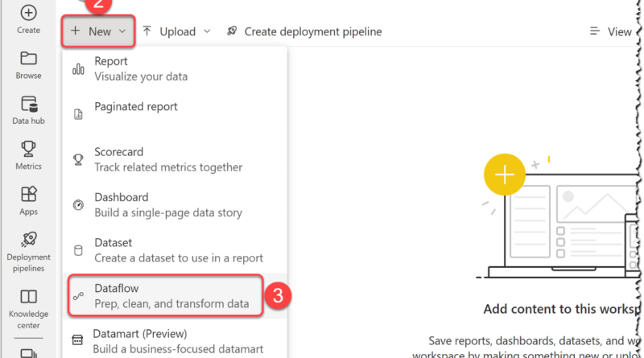
Task: Open the Data hub icon
Action: click(x=29, y=104)
